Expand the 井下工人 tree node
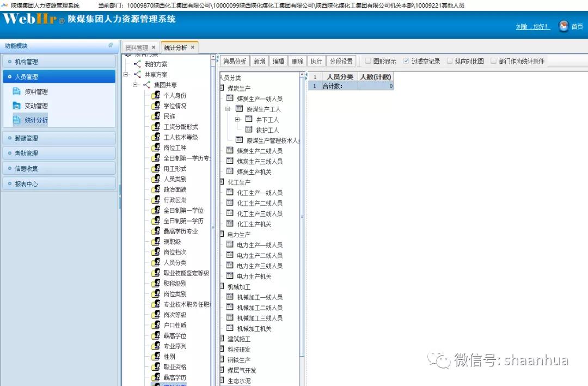The width and height of the screenshot is (588, 386). (x=237, y=119)
